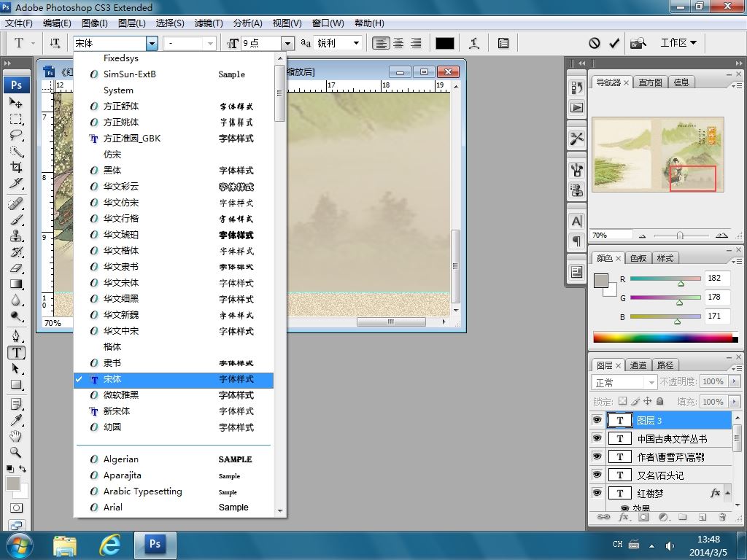This screenshot has width=747, height=560.
Task: Select the Clone Stamp tool
Action: [x=16, y=236]
